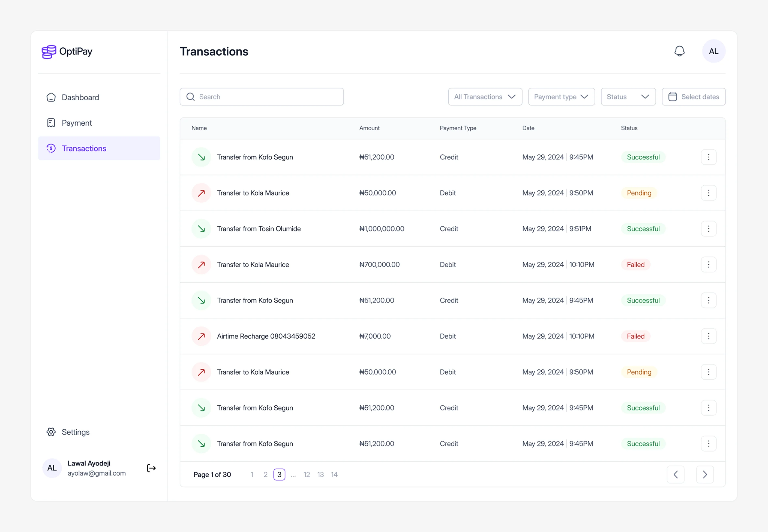
Task: Click the Settings gear icon
Action: point(51,432)
